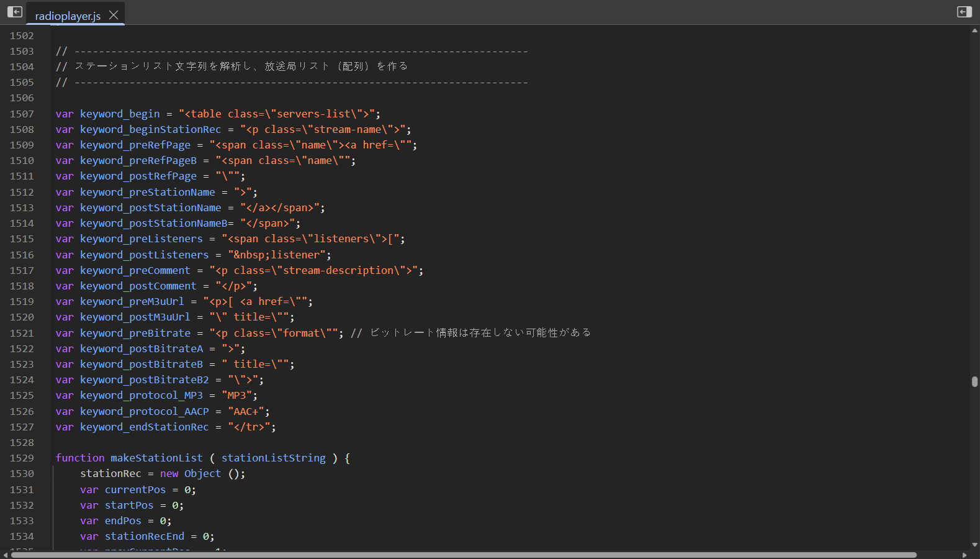Click the "servers-list" table string
This screenshot has width=980, height=559.
[x=277, y=114]
